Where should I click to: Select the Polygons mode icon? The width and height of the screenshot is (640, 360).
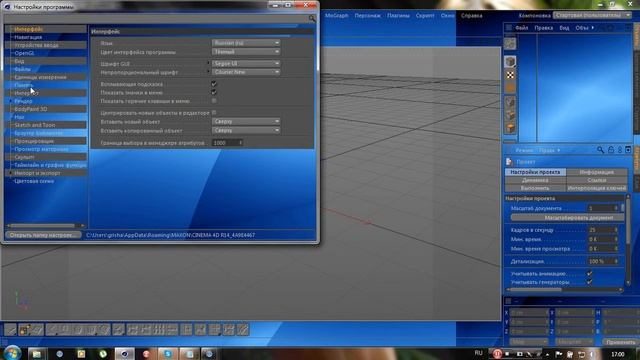tap(510, 128)
